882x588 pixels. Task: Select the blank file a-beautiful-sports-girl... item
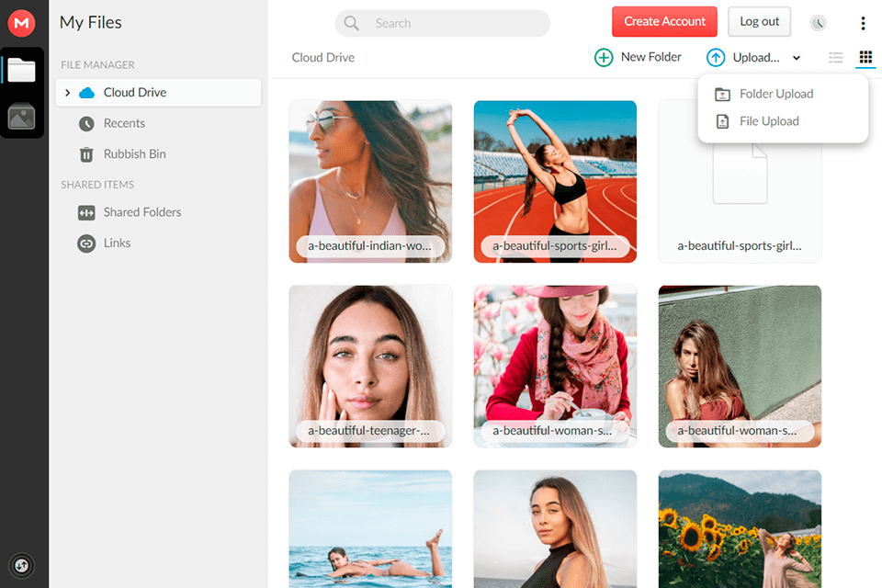tap(740, 182)
